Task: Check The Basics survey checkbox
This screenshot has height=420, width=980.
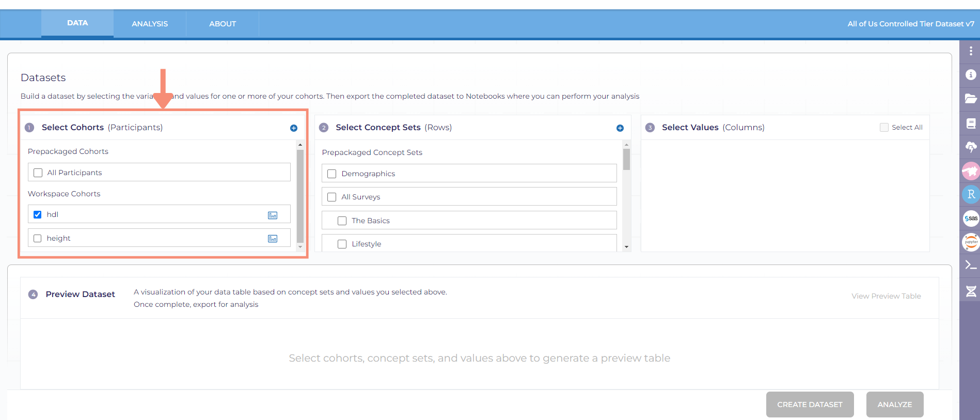Action: [342, 221]
